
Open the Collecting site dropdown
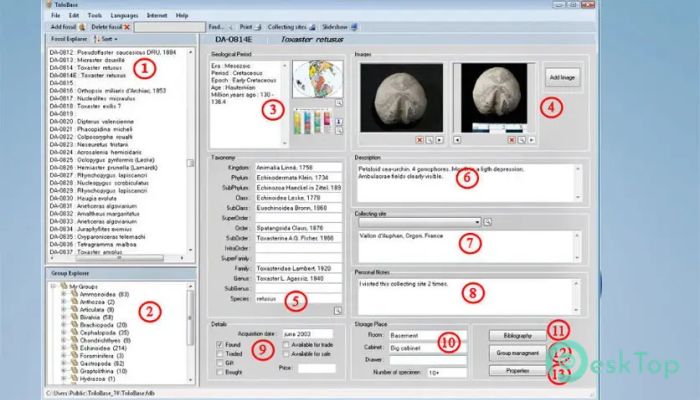[x=477, y=222]
